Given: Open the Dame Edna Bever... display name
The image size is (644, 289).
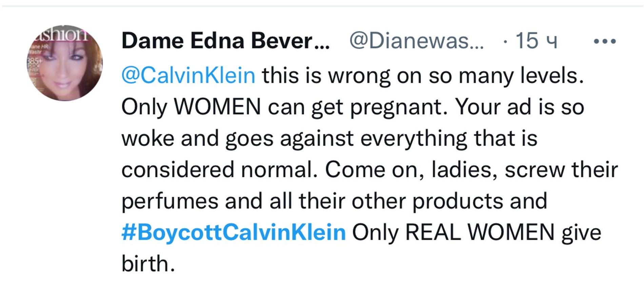Looking at the screenshot, I should (x=225, y=41).
